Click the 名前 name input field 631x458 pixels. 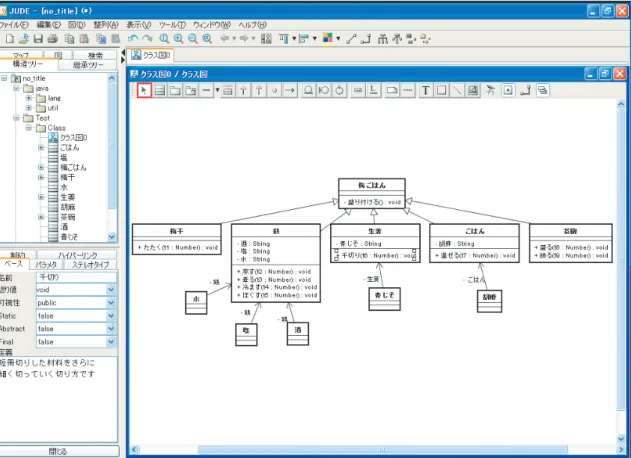pos(76,277)
